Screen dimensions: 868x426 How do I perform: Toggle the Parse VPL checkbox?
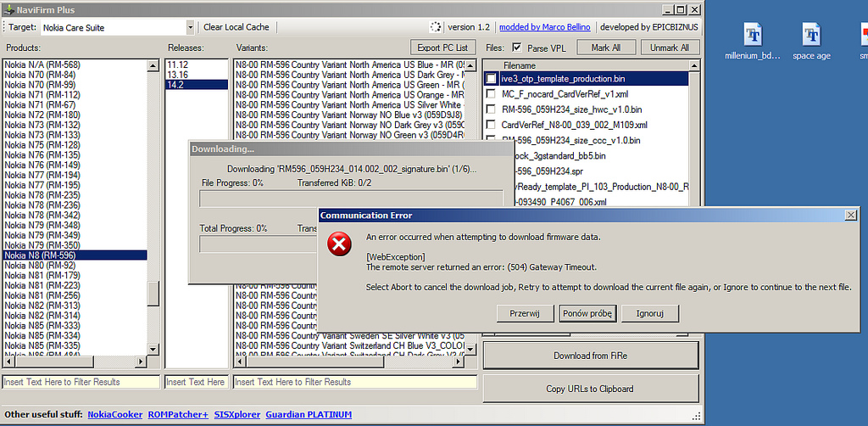[x=517, y=48]
